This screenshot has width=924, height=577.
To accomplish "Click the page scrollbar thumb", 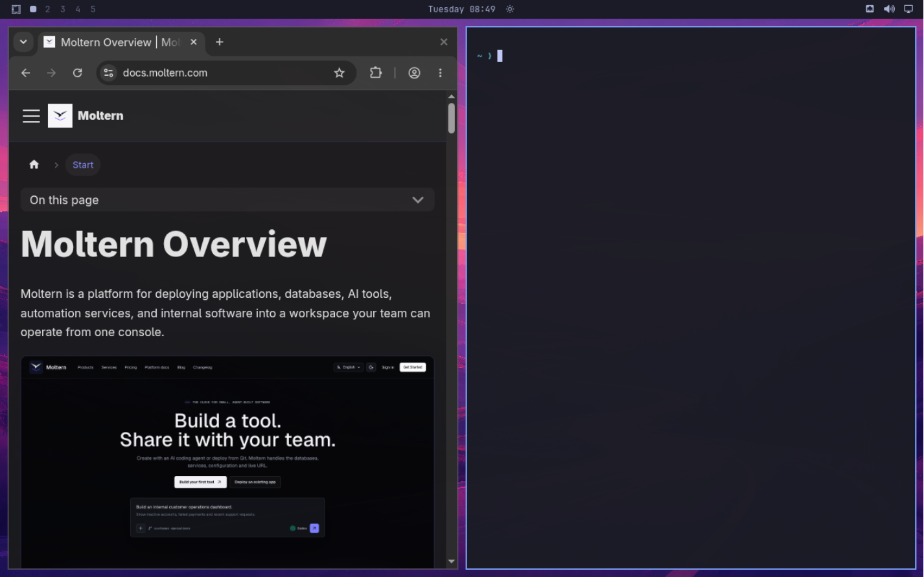I will pos(452,118).
